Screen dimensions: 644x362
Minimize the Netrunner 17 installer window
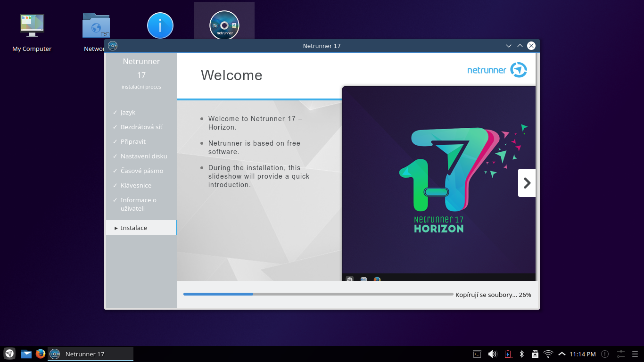pos(509,46)
